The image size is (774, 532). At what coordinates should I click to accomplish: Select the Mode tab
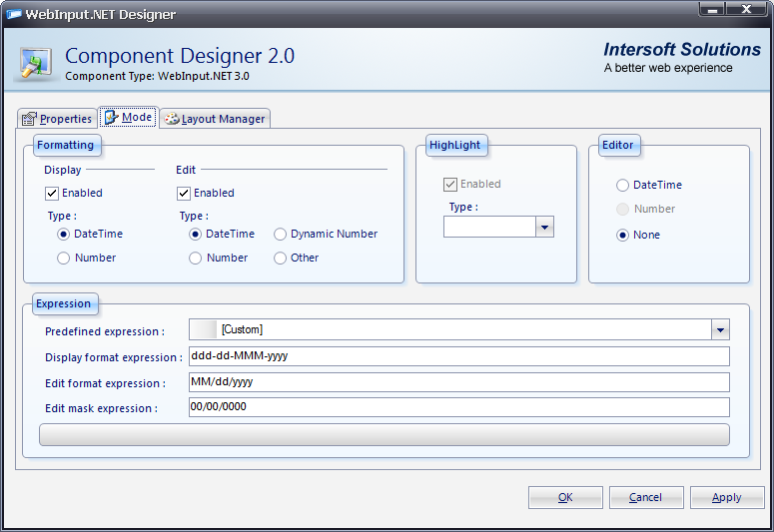[128, 118]
